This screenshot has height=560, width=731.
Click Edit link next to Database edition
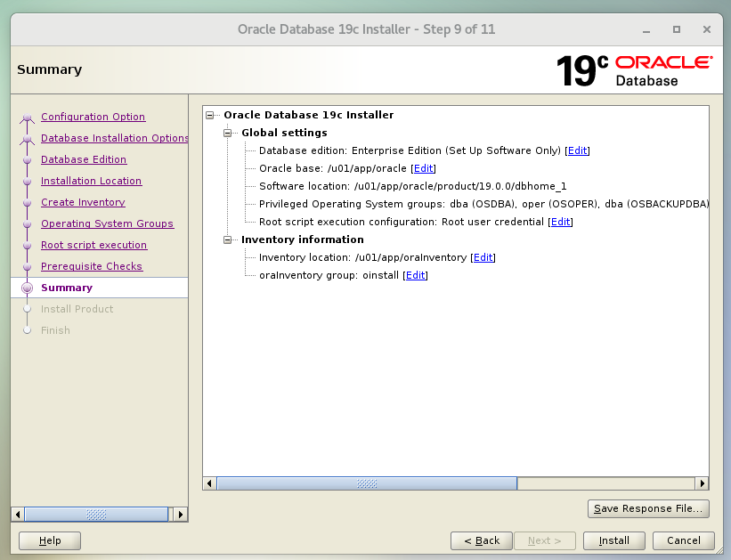[578, 150]
